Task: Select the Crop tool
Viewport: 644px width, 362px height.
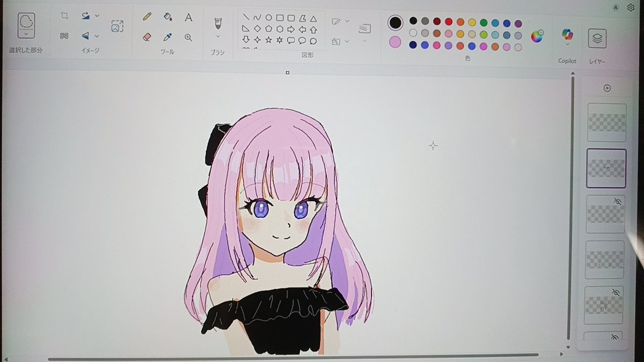Action: click(65, 16)
